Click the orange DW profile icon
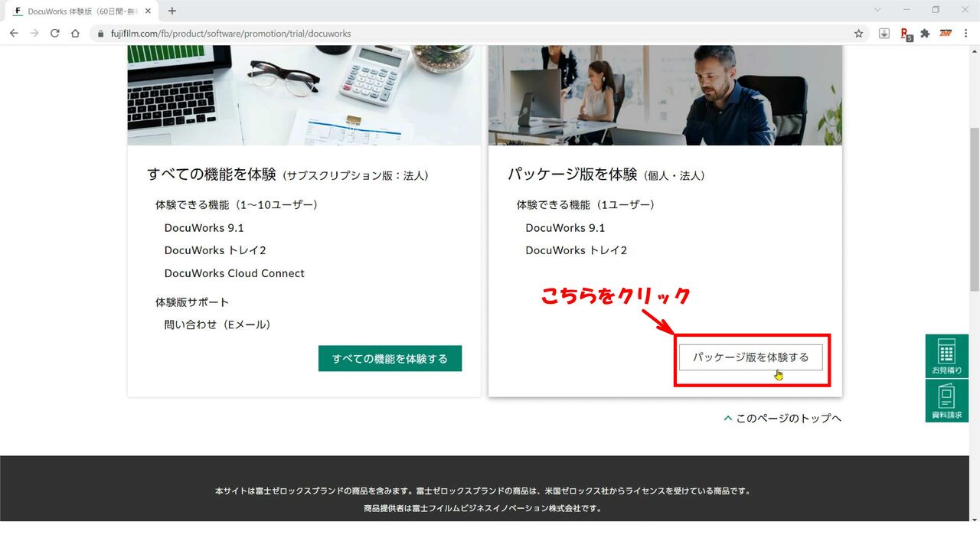 click(946, 34)
